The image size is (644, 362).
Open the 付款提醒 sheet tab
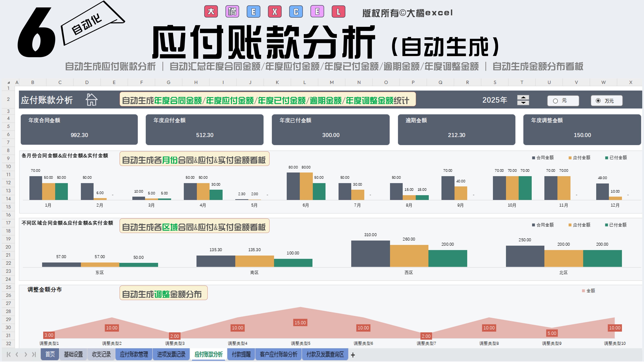pos(241,354)
